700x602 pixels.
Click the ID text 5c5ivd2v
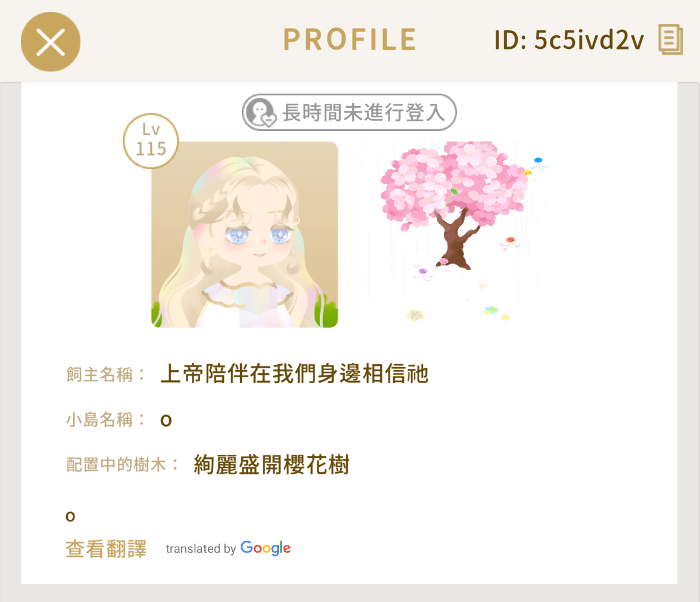(x=589, y=40)
